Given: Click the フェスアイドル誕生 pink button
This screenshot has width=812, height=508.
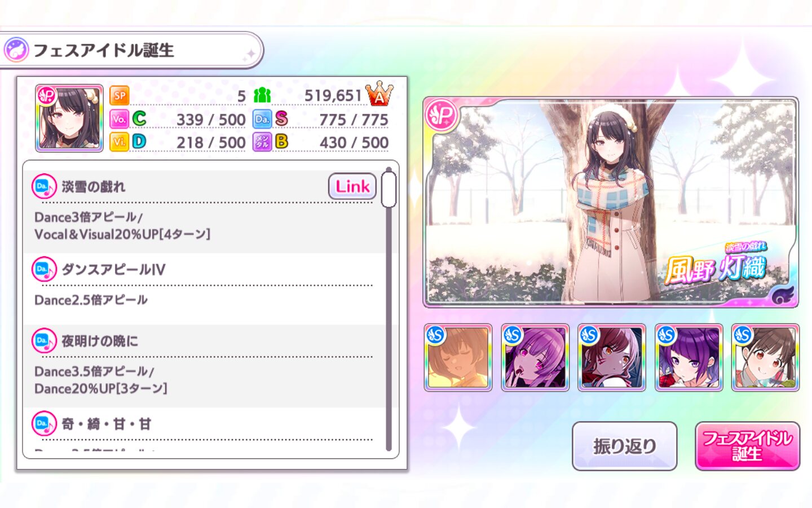Looking at the screenshot, I should coord(747,446).
